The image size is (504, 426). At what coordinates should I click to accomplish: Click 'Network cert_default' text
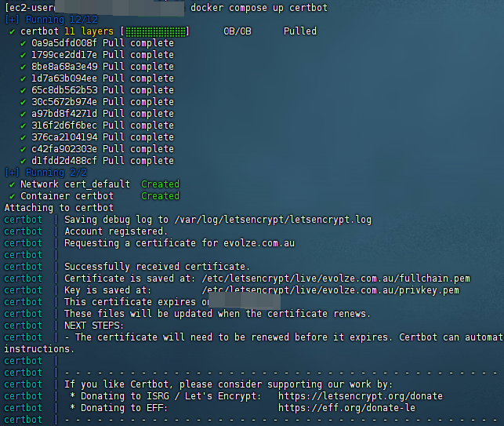click(x=75, y=184)
